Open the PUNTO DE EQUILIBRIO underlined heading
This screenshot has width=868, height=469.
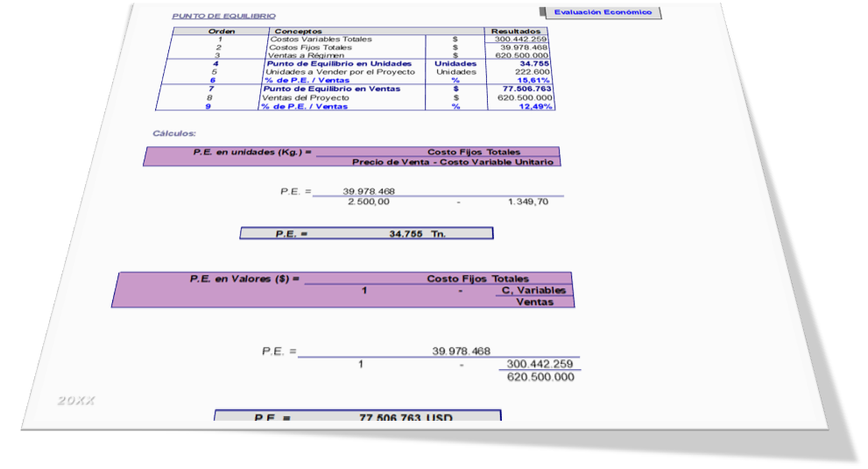(223, 16)
